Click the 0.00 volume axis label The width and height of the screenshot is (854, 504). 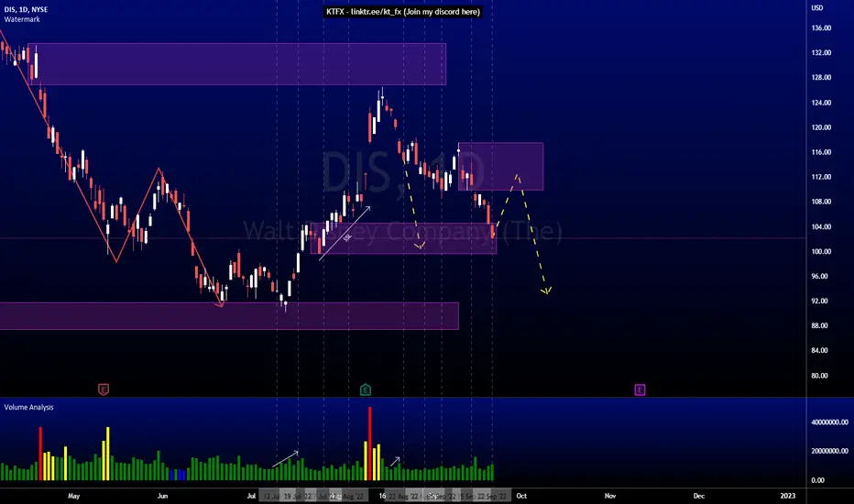(x=817, y=480)
